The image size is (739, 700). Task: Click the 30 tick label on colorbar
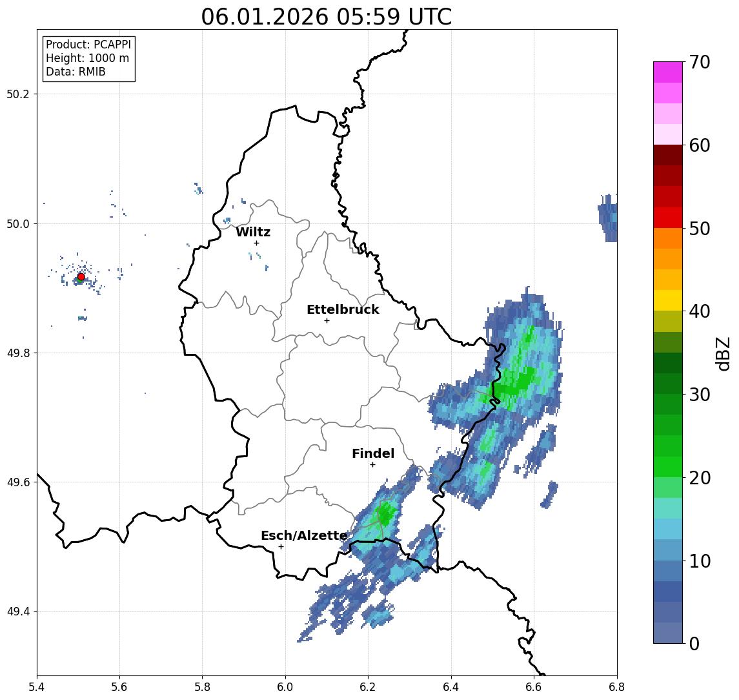click(700, 395)
